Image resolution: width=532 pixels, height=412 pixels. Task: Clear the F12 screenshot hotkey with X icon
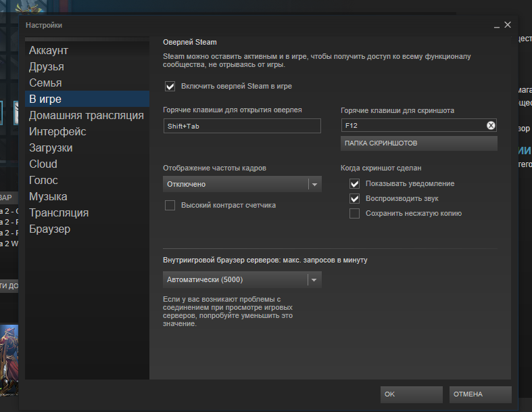coord(491,126)
